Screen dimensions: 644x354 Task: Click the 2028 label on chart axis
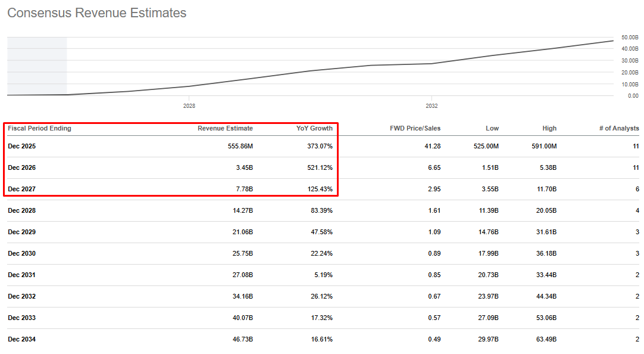point(189,106)
